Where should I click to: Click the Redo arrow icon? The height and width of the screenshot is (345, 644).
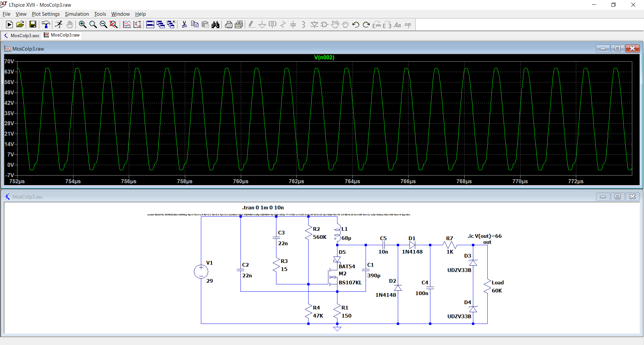[366, 24]
